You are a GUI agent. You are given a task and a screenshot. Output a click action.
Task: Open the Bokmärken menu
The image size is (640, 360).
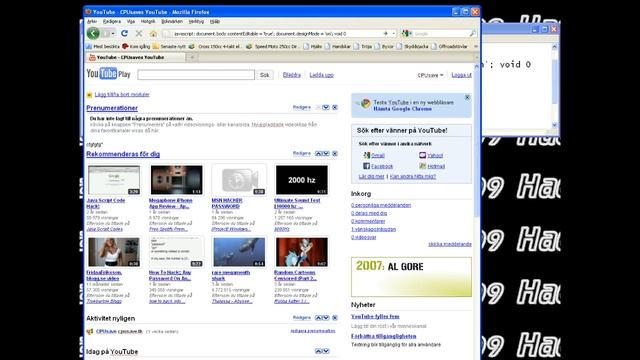point(172,21)
